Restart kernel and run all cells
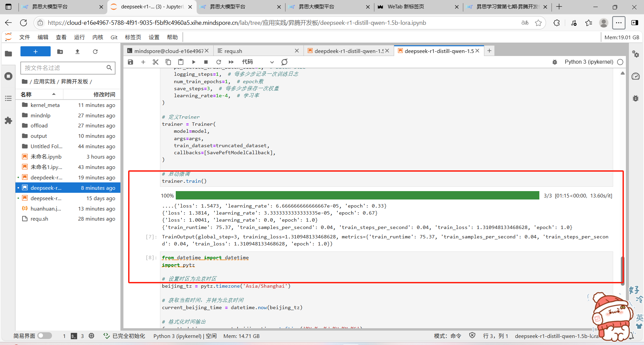 click(x=231, y=62)
